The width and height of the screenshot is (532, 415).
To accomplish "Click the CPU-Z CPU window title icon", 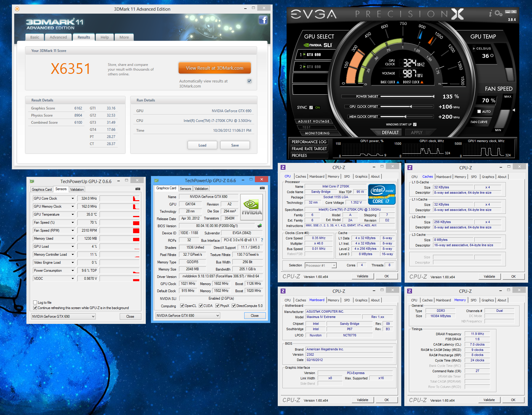I will [x=283, y=167].
